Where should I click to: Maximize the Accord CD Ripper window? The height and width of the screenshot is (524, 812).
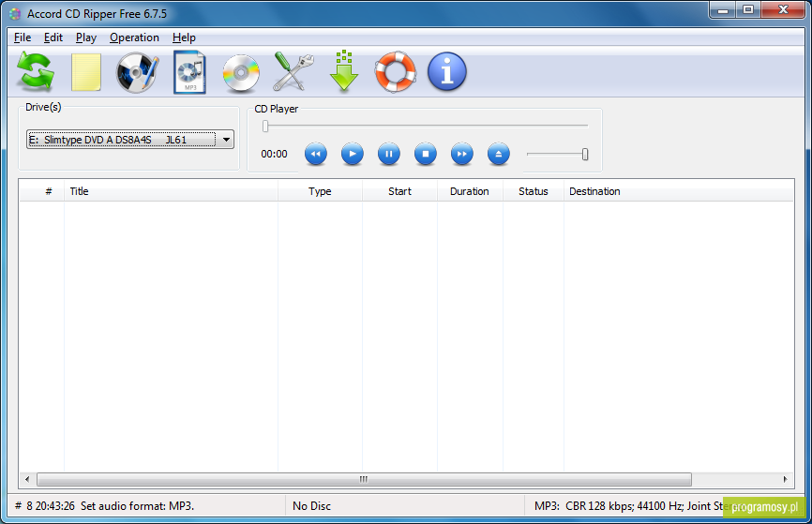click(748, 9)
